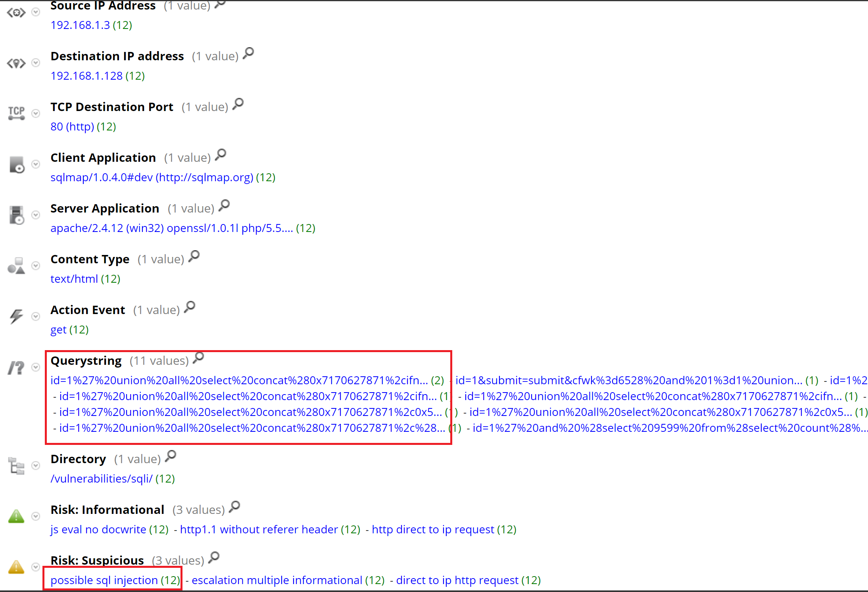The image size is (868, 592).
Task: Click the magnifier next to Destination IP address
Action: 248,53
